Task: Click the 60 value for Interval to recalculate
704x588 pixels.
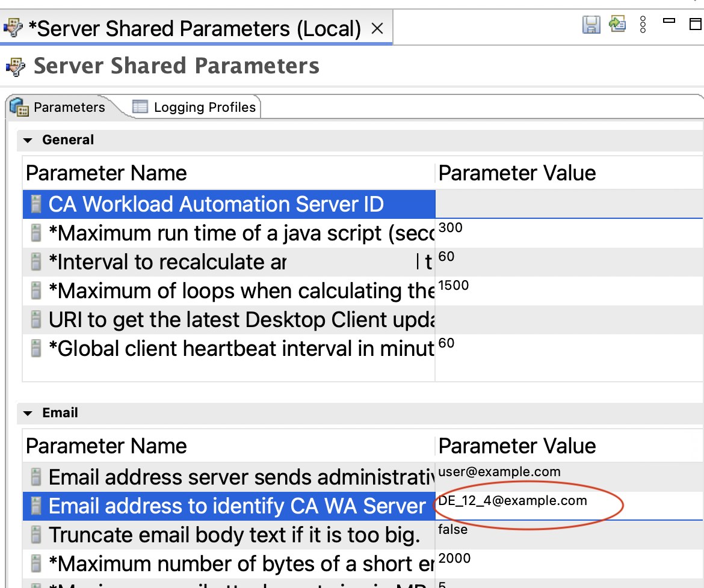Action: pos(446,257)
